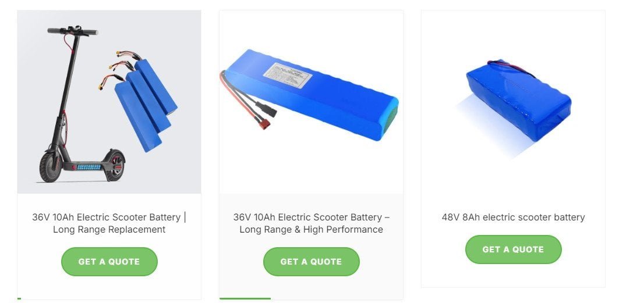Click the blue battery cells in the scooter deck
This screenshot has width=644, height=303.
tap(89, 167)
